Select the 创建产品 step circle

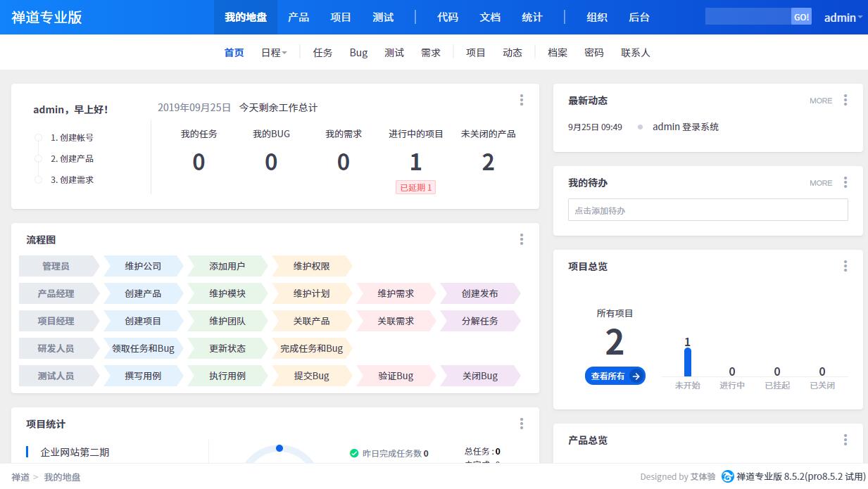(39, 159)
